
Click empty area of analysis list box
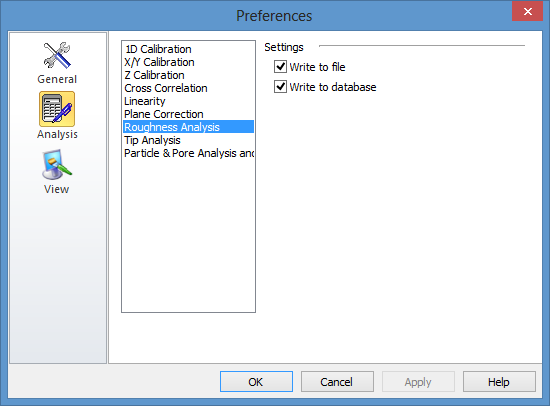(x=188, y=235)
